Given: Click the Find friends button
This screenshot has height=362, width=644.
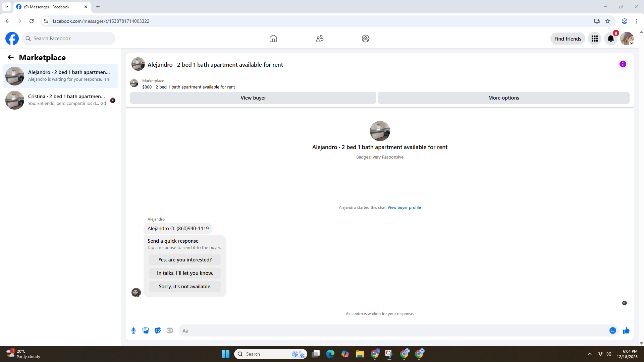Looking at the screenshot, I should (568, 39).
